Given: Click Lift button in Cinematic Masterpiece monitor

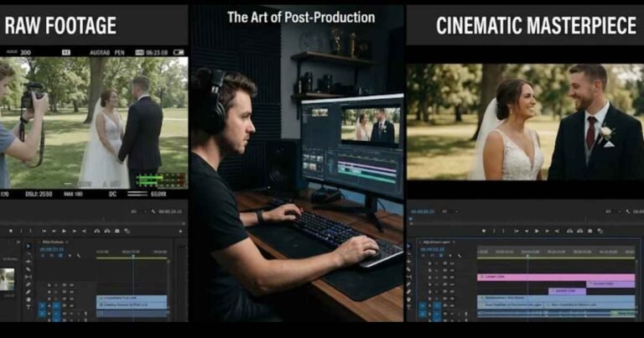Looking at the screenshot, I should pyautogui.click(x=569, y=231).
